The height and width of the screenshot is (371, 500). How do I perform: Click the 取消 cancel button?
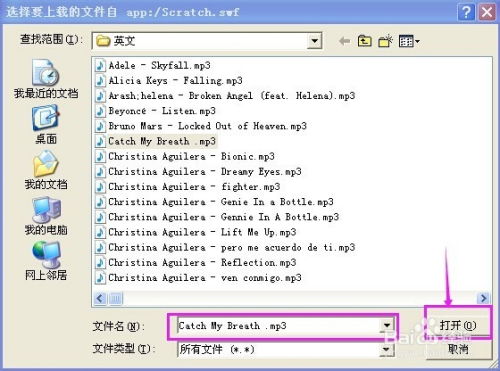coord(459,349)
